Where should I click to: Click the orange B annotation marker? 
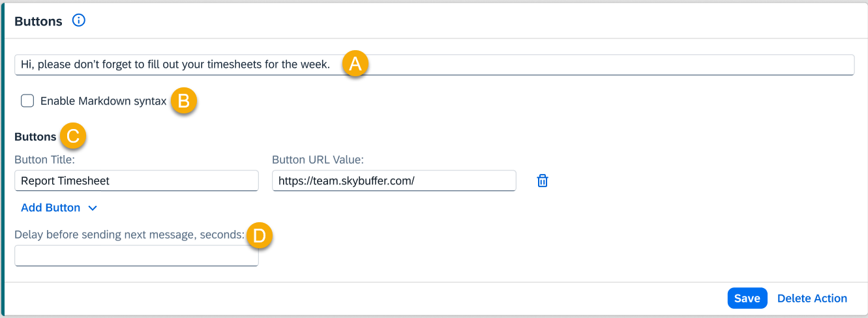(x=184, y=101)
